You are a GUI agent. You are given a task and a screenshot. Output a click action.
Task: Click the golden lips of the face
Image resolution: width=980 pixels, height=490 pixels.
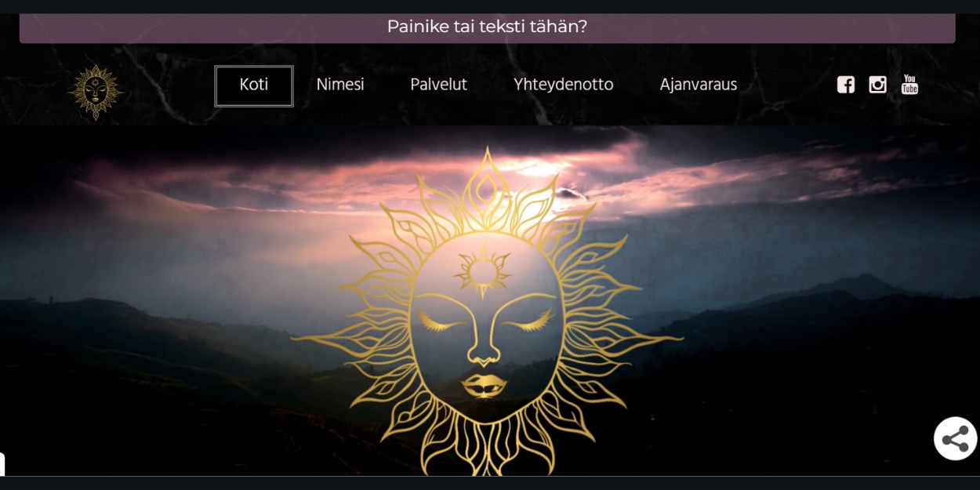(484, 385)
